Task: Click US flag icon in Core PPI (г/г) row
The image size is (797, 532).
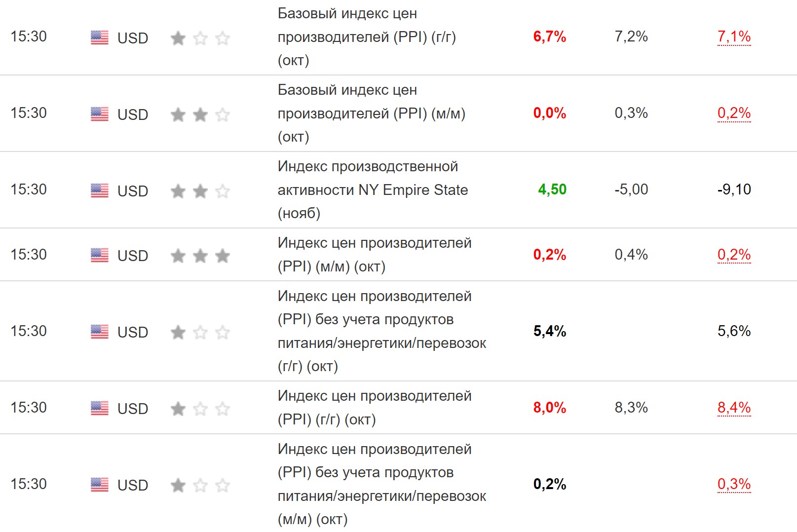Action: pos(100,38)
